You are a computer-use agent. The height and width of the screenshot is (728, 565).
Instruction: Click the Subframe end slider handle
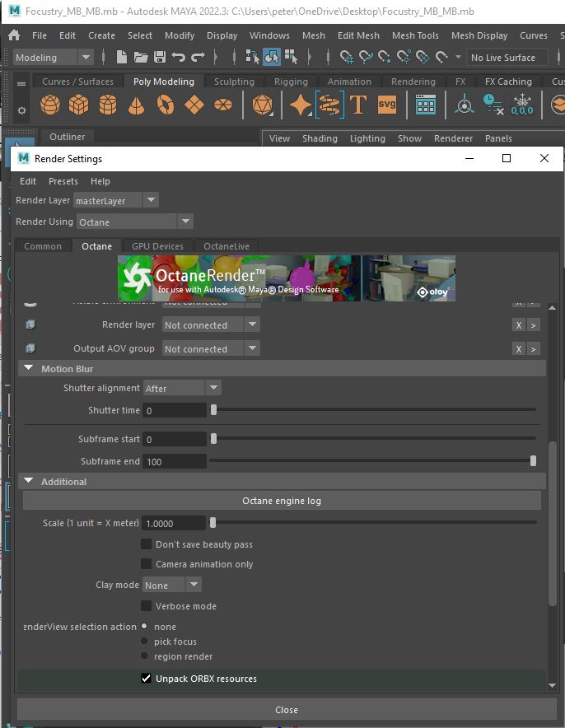click(x=533, y=460)
